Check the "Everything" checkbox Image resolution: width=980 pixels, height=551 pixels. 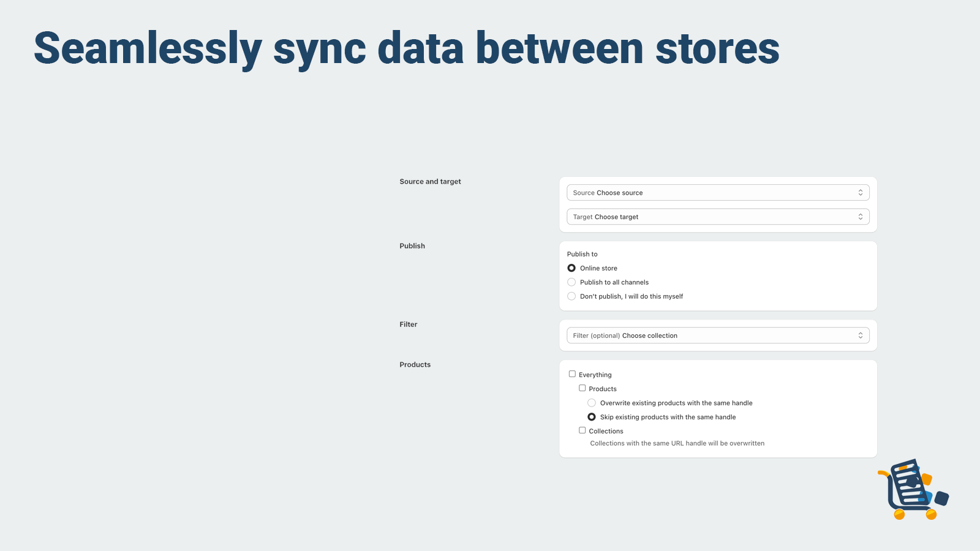tap(572, 373)
